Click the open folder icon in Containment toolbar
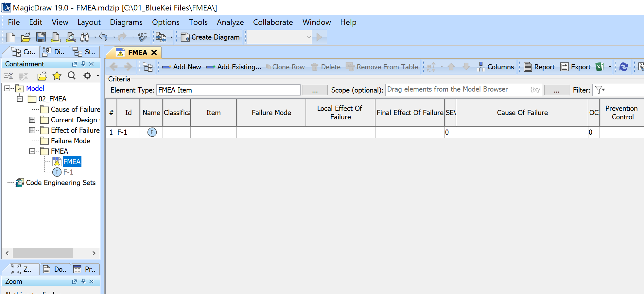This screenshot has height=294, width=644. tap(42, 76)
